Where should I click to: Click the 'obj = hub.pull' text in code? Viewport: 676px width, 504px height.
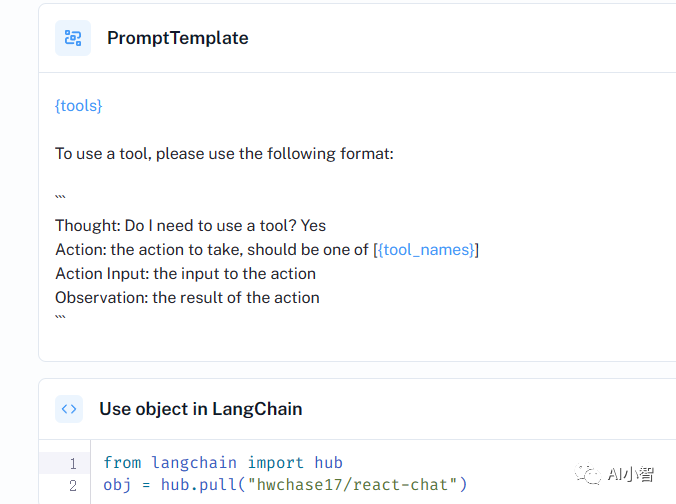coord(155,485)
